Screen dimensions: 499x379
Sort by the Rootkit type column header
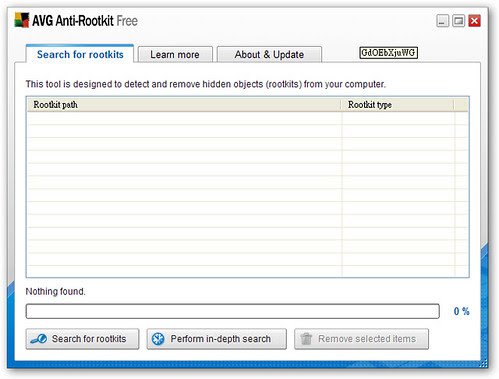coord(398,105)
